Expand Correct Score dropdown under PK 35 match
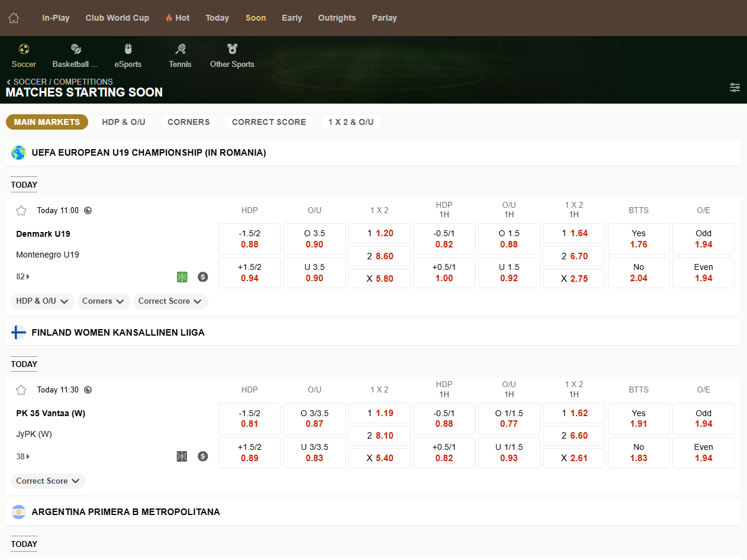The image size is (747, 560). (x=48, y=481)
